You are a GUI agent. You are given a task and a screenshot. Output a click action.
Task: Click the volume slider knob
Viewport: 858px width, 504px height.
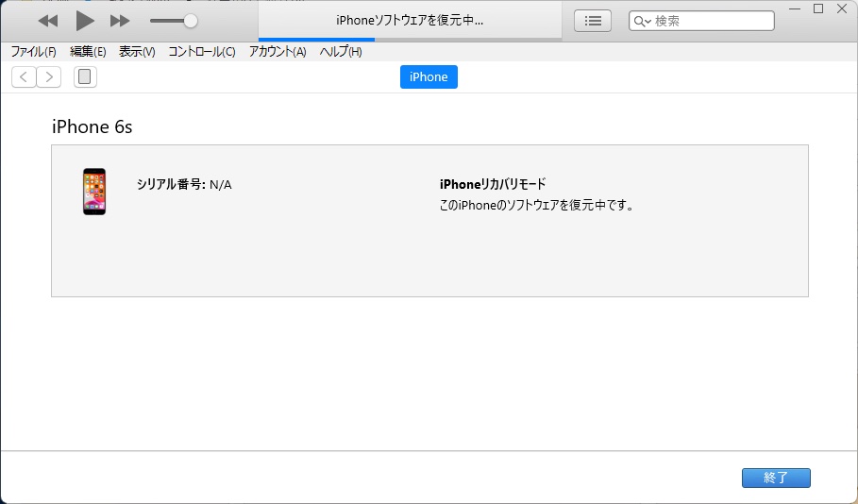[191, 21]
